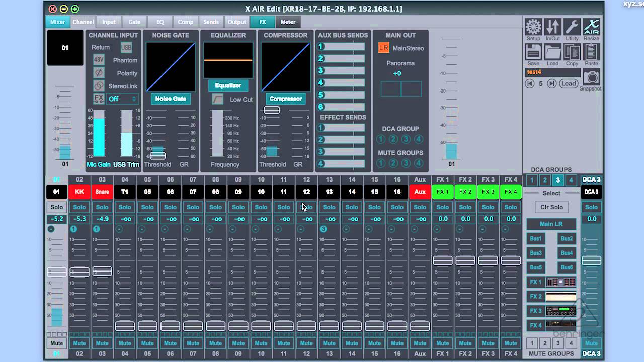Click the Snapshot camera icon

591,77
